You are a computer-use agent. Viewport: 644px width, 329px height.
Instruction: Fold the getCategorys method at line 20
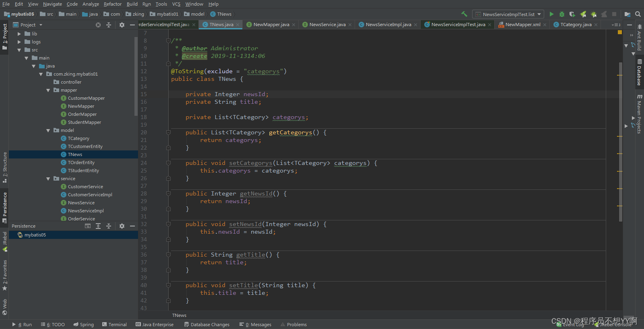(168, 132)
